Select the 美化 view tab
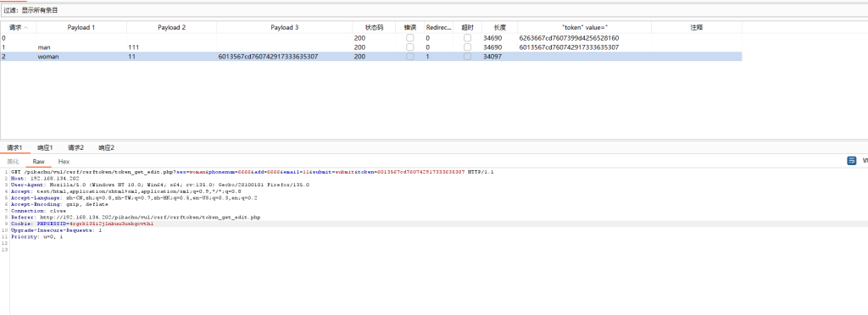The height and width of the screenshot is (315, 868). point(13,162)
